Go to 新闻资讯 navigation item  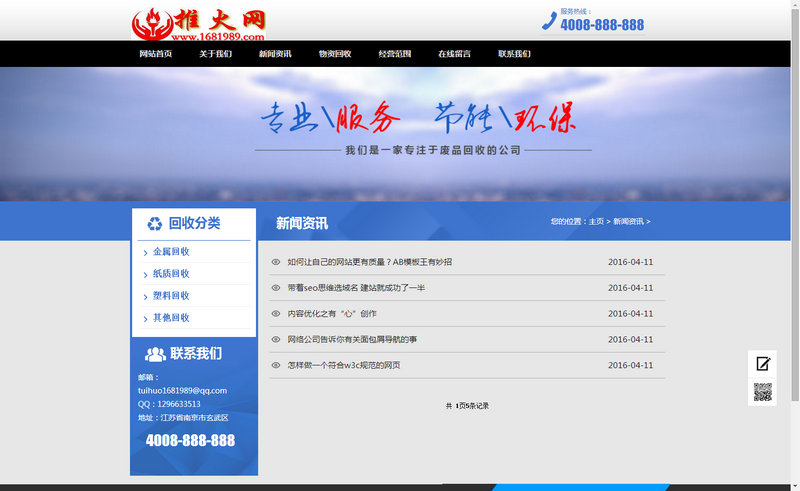coord(275,54)
